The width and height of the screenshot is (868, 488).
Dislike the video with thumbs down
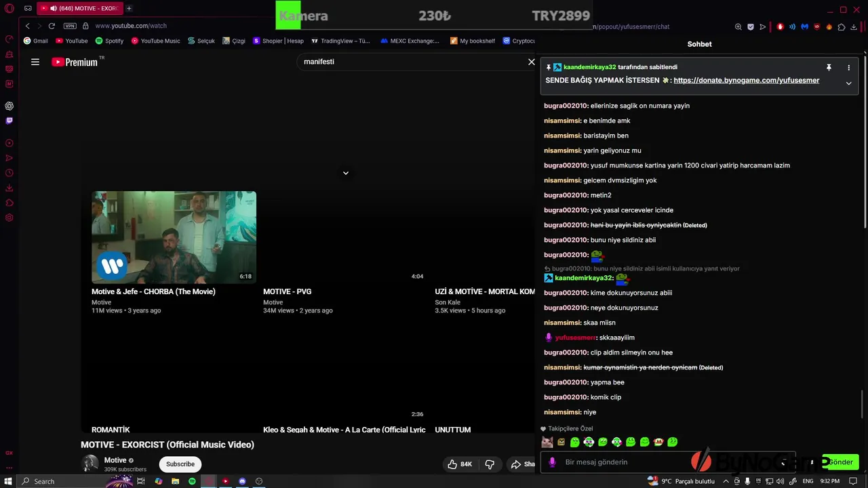(x=490, y=464)
